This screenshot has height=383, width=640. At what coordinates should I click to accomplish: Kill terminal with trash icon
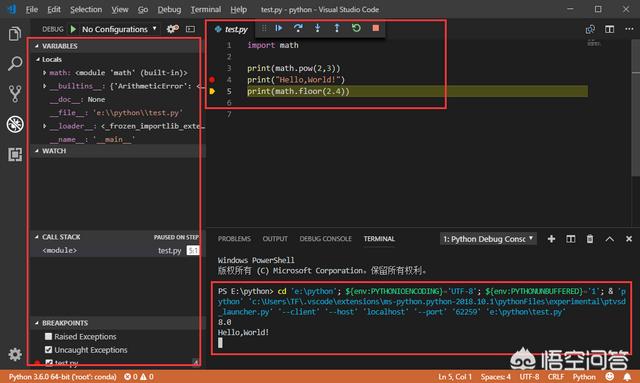point(590,239)
